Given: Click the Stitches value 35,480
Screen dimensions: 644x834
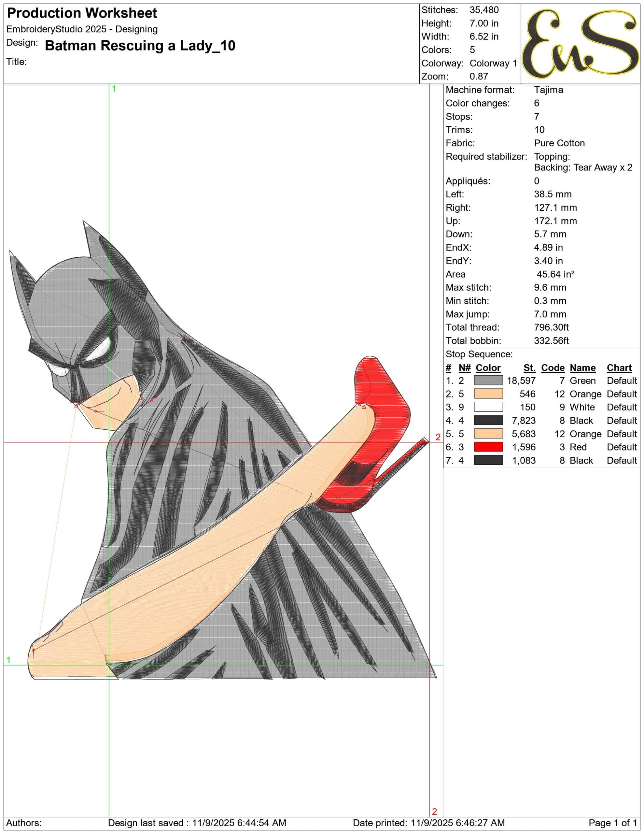Looking at the screenshot, I should tap(484, 10).
